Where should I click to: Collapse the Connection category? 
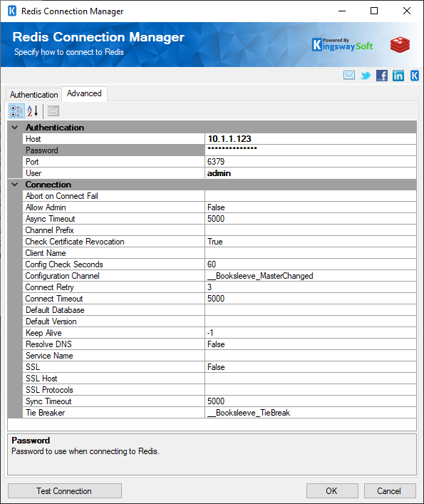15,185
